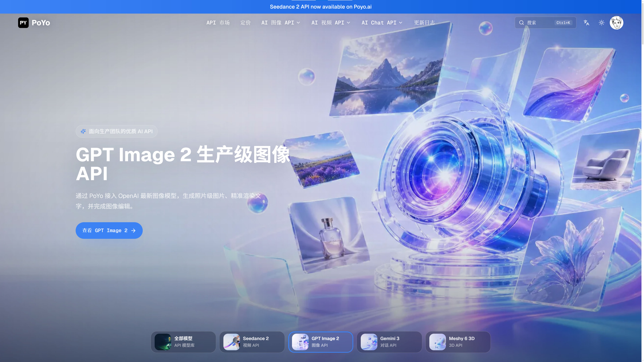Select the Gemini 3 对话 API tab
Screen dimensions: 644x362
click(389, 342)
